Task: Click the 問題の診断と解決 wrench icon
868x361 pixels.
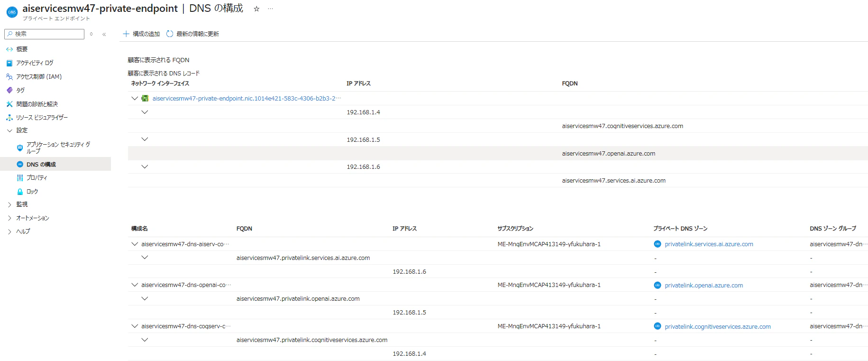Action: coord(9,104)
